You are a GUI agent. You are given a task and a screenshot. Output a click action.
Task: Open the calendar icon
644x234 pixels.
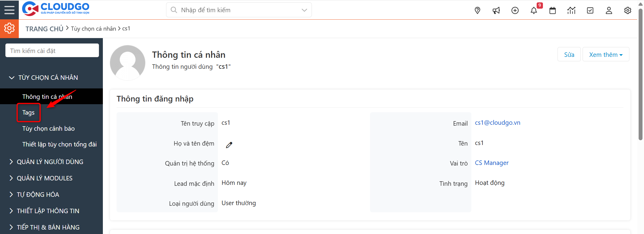coord(552,10)
